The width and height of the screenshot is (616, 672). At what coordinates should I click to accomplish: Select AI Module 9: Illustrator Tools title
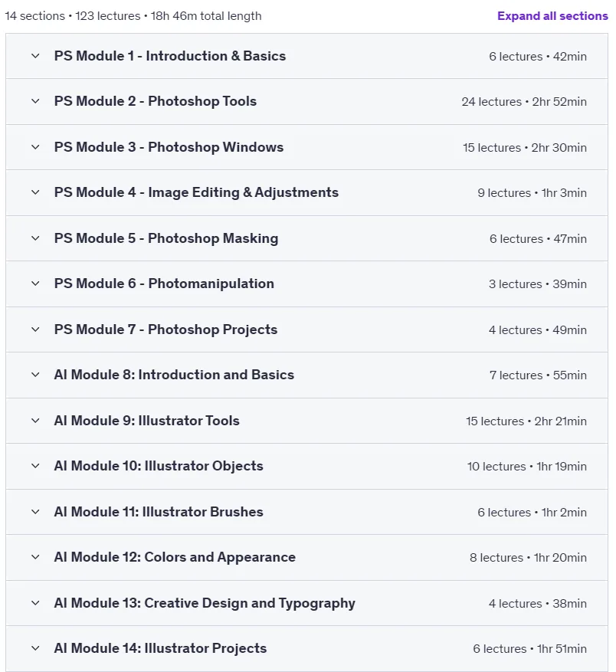(x=146, y=421)
